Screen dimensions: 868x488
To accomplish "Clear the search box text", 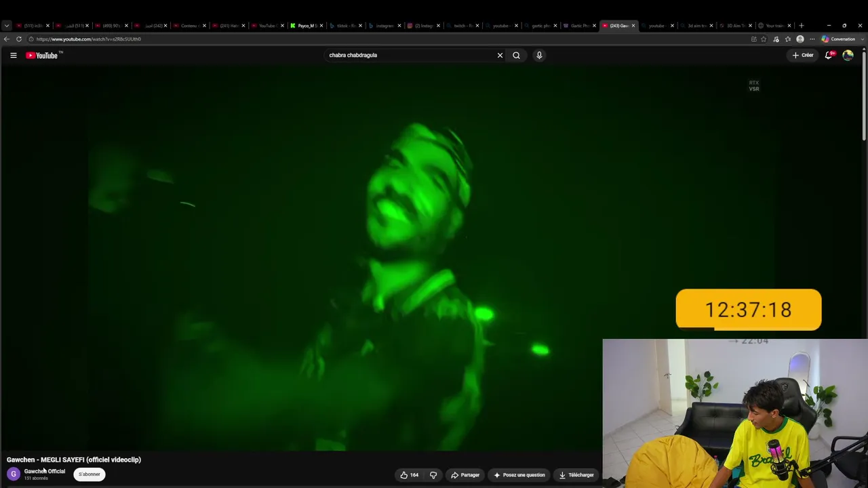I will (x=500, y=56).
